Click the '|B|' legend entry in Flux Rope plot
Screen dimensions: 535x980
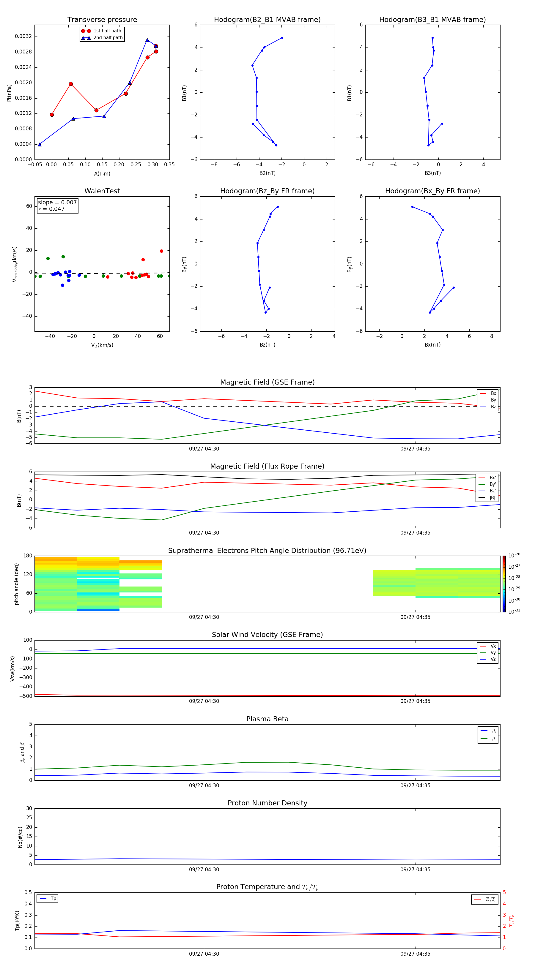(x=487, y=498)
